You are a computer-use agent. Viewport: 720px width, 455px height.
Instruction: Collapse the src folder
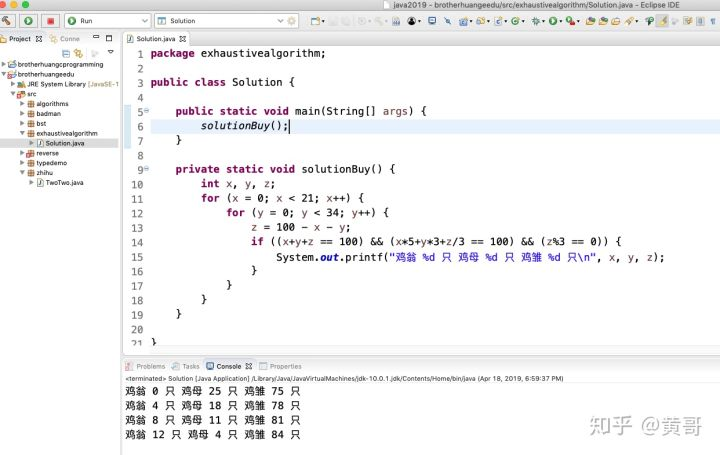13,94
